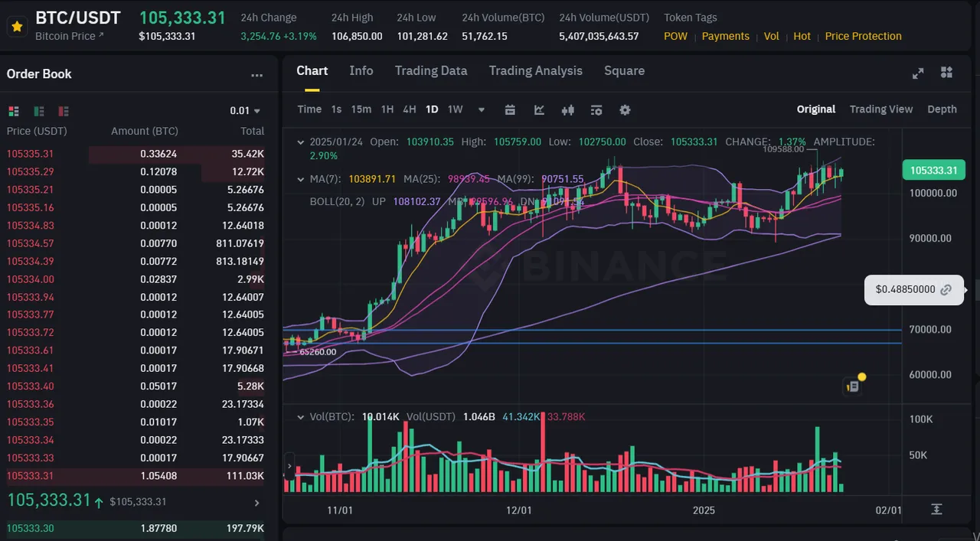Show both buy and sell orders view
Screen dimensions: 980x541
(13, 111)
